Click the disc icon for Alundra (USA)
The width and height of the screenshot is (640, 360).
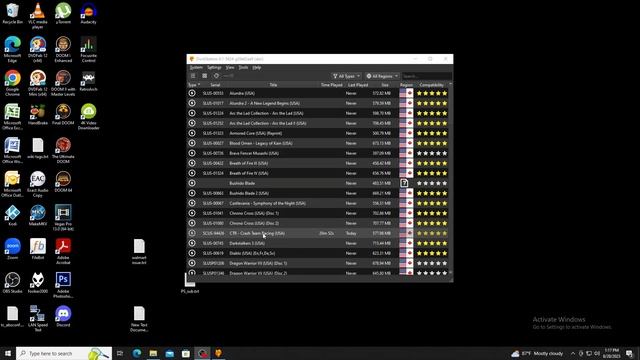coord(192,93)
